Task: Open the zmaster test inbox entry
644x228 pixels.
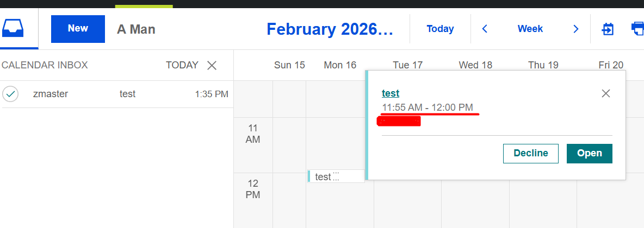Action: click(127, 94)
